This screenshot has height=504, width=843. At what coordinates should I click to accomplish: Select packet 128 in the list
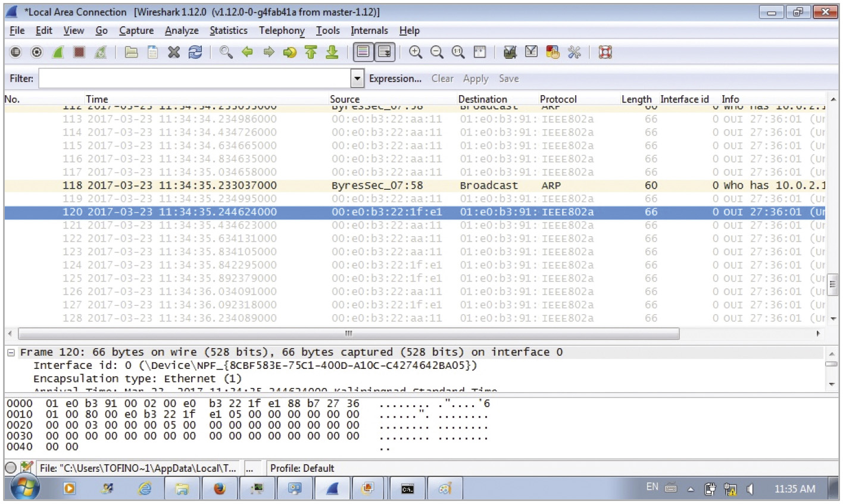(415, 318)
